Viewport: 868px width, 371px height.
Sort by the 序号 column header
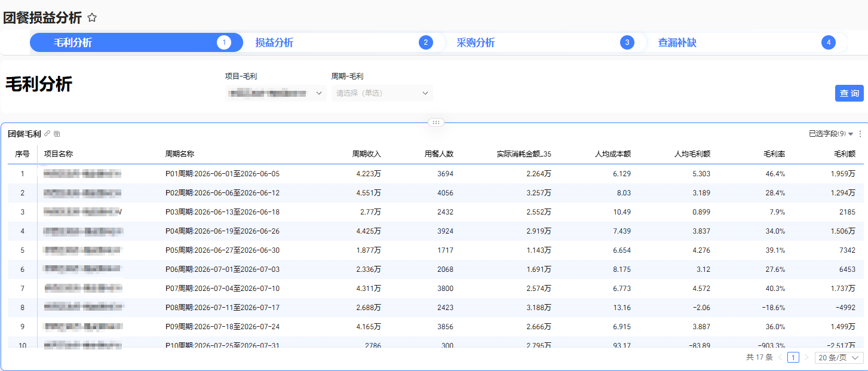pos(22,154)
